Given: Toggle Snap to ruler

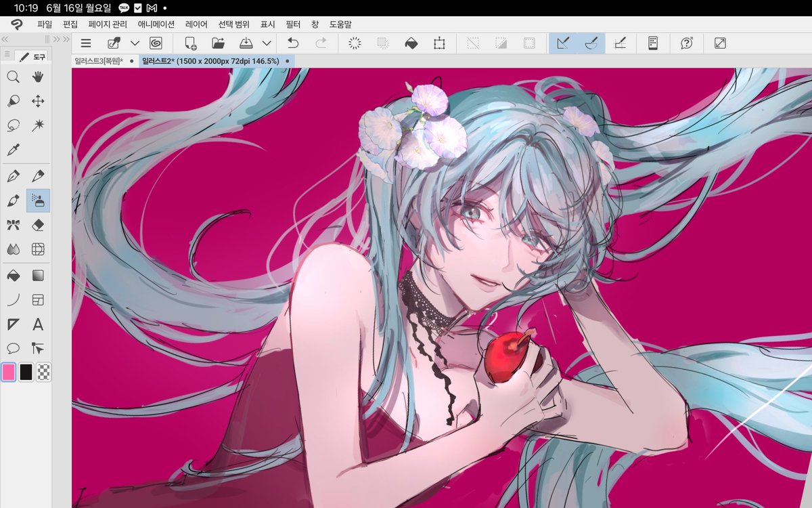Looking at the screenshot, I should pyautogui.click(x=563, y=43).
